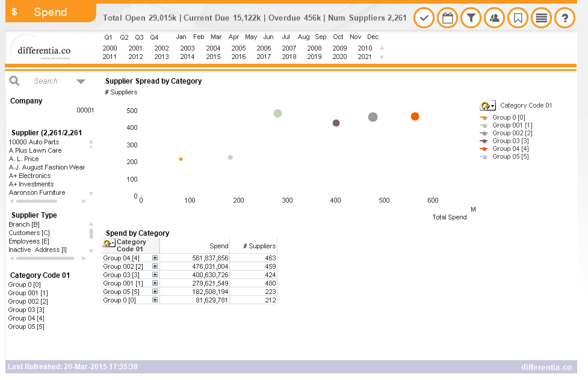The width and height of the screenshot is (588, 380).
Task: Select quarter Q1
Action: pyautogui.click(x=108, y=37)
